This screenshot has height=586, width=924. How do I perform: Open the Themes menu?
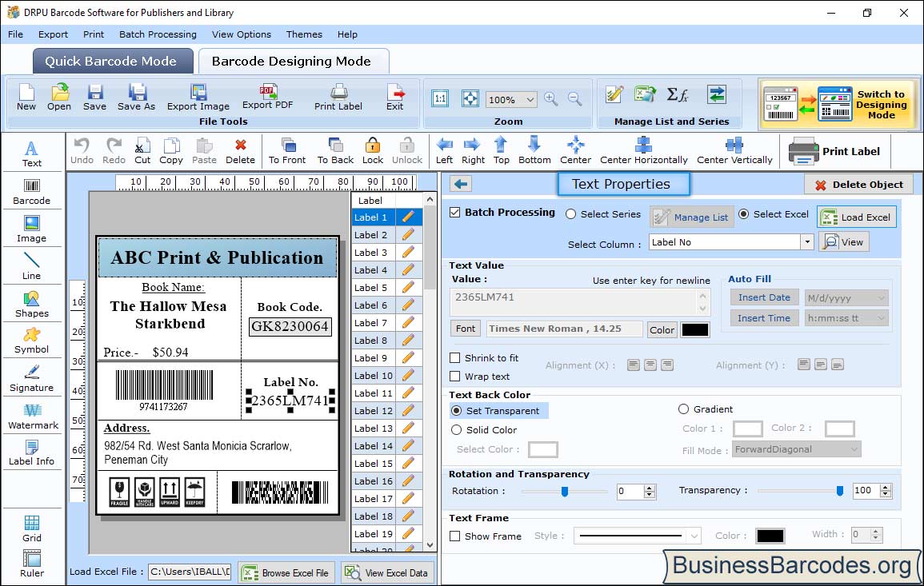click(304, 34)
